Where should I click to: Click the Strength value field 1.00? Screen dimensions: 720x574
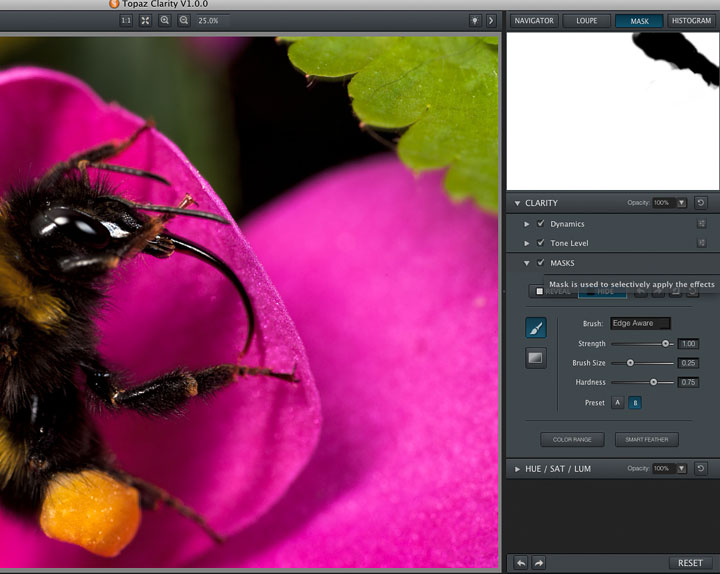coord(688,343)
